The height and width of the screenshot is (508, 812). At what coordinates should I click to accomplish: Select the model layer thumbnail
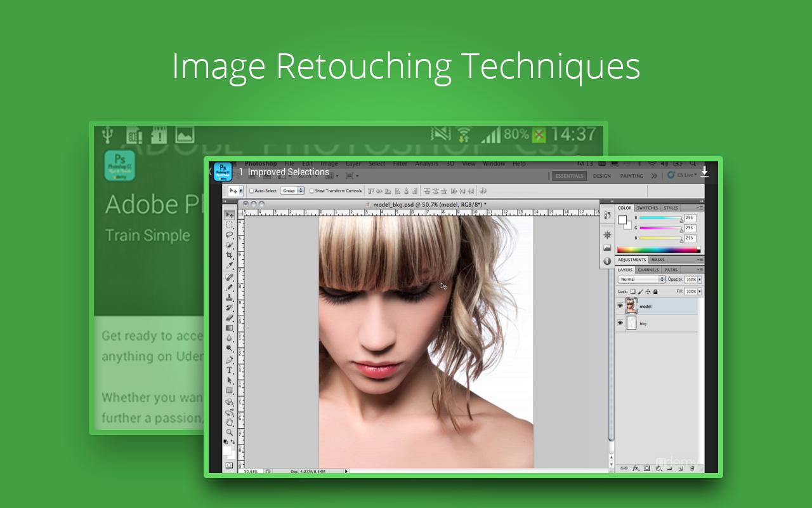click(631, 306)
